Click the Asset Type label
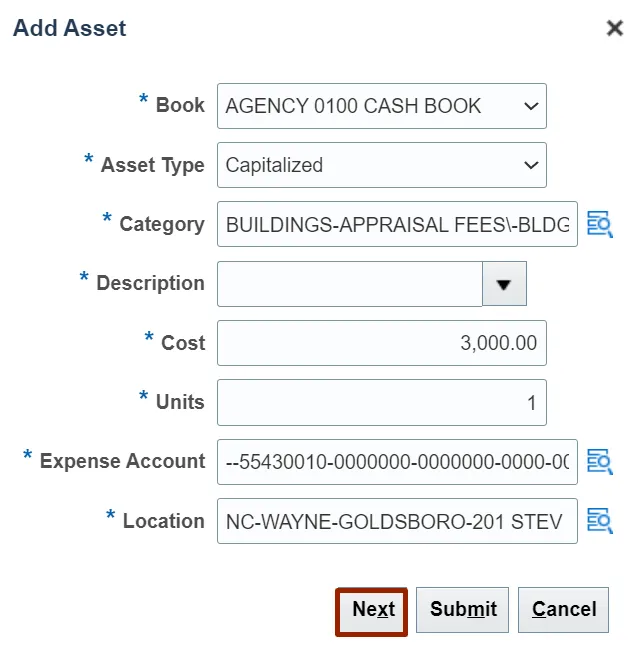Screen dimensions: 636x661 [152, 165]
